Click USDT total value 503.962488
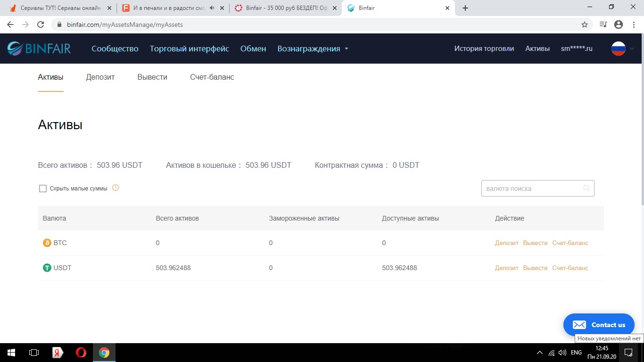This screenshot has width=644, height=362. pos(173,268)
